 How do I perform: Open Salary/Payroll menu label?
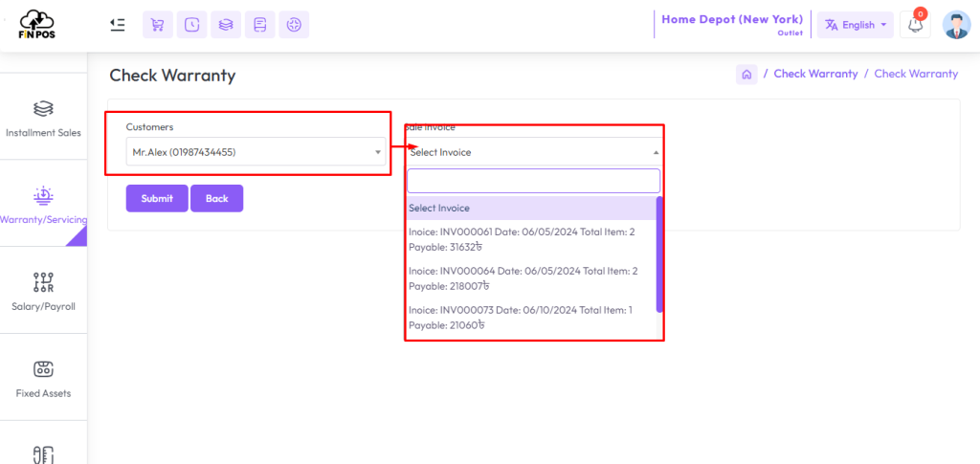43,307
